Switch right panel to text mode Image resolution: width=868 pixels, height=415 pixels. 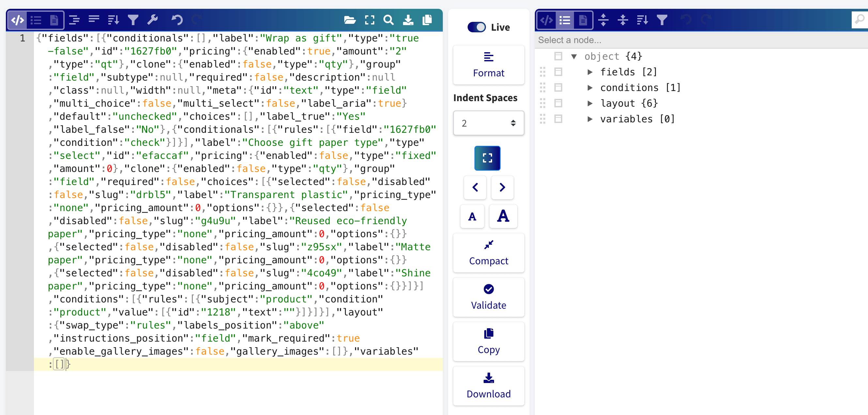point(583,20)
